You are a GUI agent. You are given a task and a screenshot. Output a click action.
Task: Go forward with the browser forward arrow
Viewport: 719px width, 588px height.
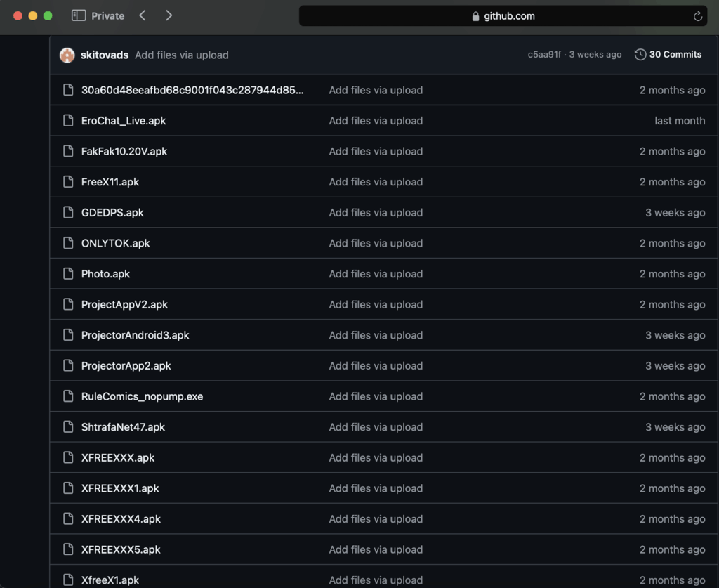(x=169, y=15)
